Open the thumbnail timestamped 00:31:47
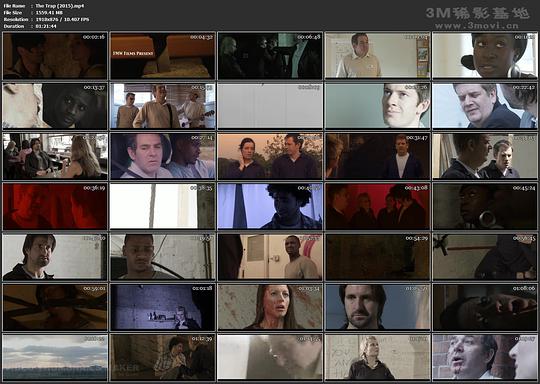Viewport: 540px width, 384px height. tap(377, 156)
